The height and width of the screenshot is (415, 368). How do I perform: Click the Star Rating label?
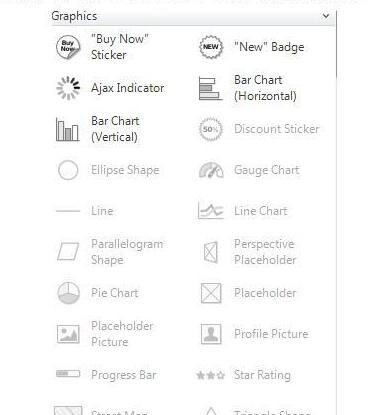point(262,375)
